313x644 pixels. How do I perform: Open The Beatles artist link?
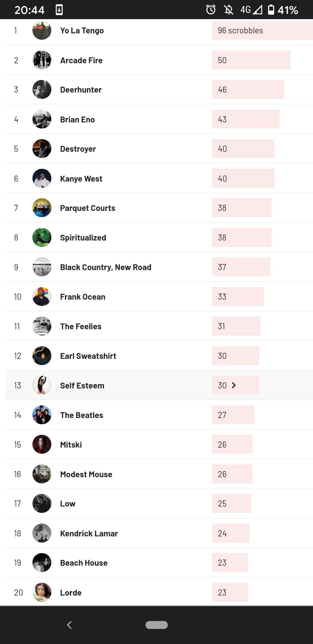coord(82,415)
